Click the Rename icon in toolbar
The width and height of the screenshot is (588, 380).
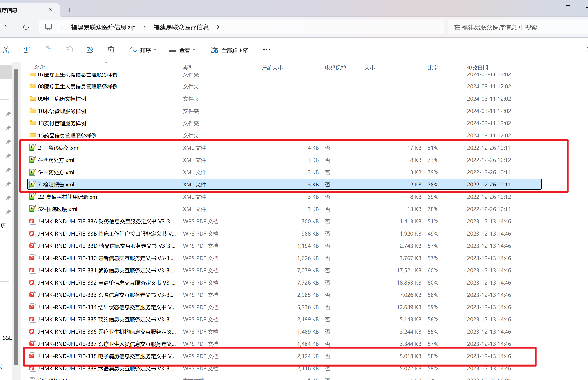click(x=69, y=50)
